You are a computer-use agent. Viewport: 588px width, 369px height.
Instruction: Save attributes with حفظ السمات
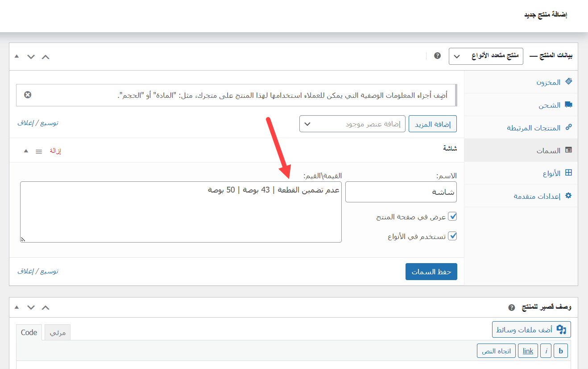[x=431, y=272]
